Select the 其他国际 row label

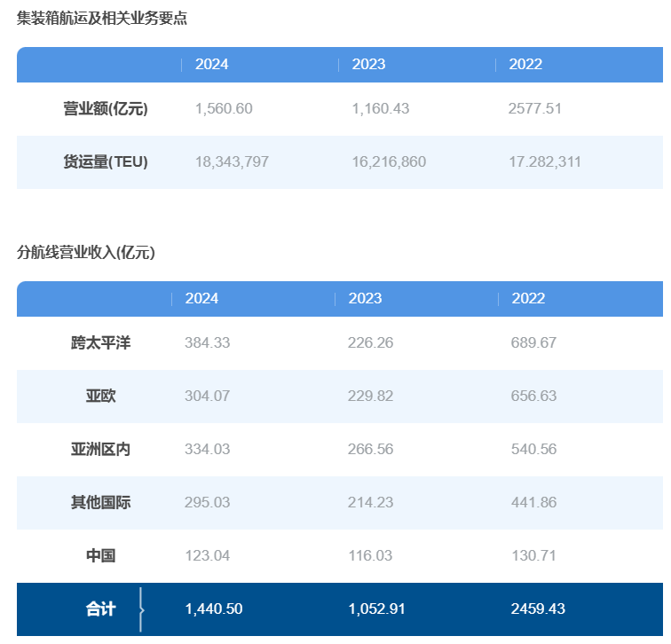click(x=100, y=503)
